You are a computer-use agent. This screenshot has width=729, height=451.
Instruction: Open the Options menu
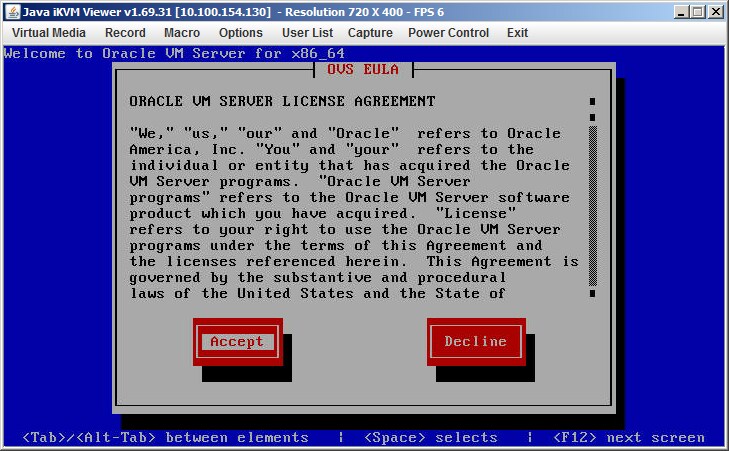(241, 33)
